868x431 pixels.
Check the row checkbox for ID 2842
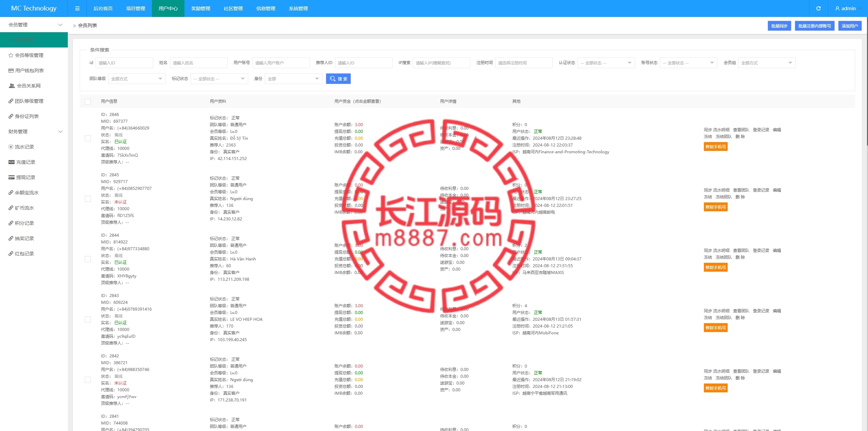pos(88,380)
